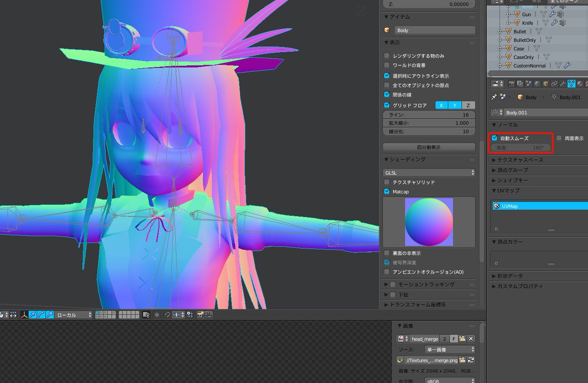Open the World properties globe tab

(537, 84)
